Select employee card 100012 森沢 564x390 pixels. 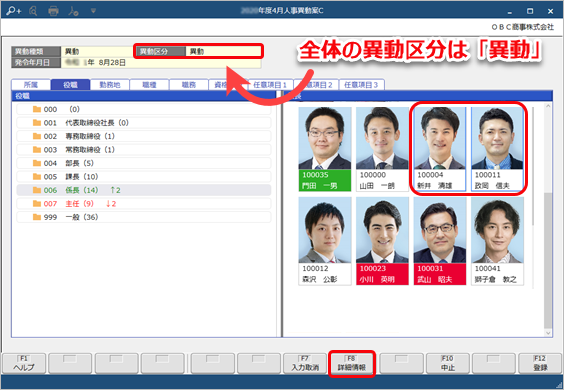[x=325, y=241]
